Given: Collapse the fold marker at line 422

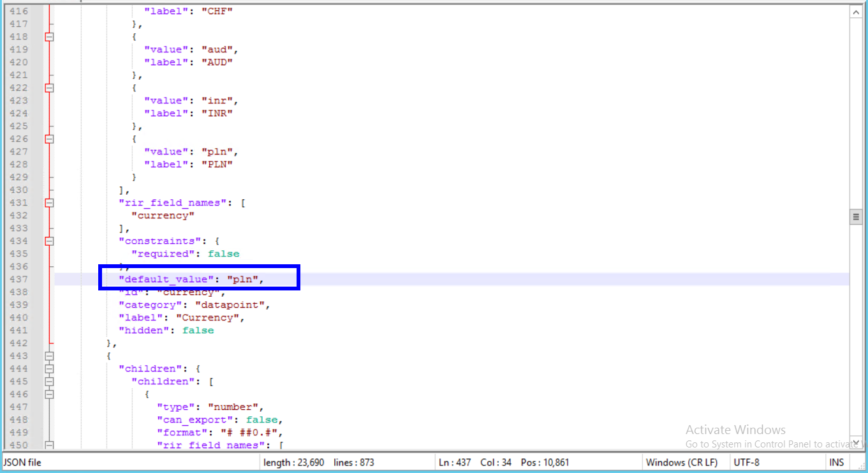Looking at the screenshot, I should (x=49, y=88).
